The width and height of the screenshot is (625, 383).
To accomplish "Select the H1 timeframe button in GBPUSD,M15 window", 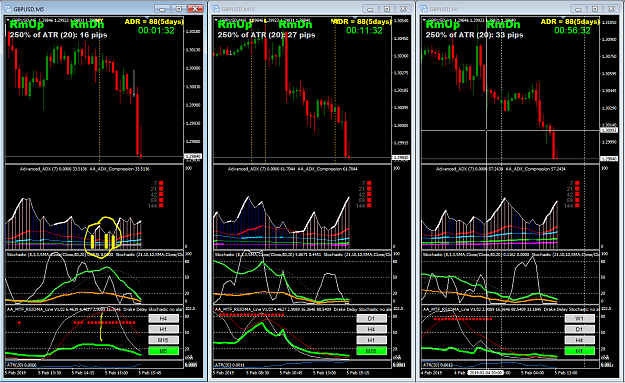I will click(371, 340).
